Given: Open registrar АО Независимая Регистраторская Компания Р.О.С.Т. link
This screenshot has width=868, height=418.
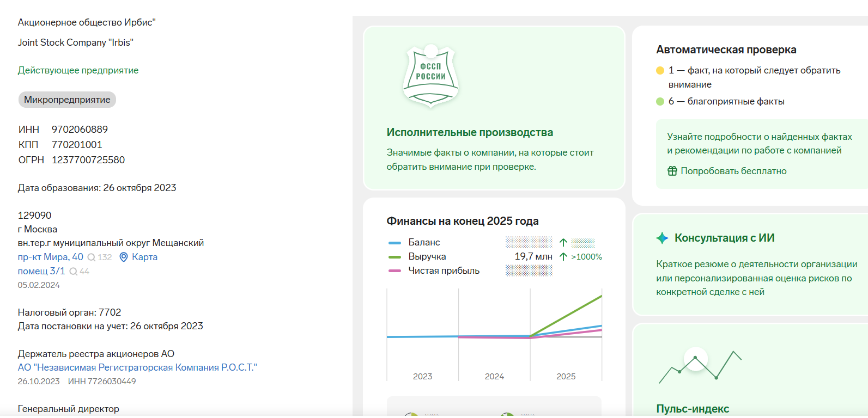Looking at the screenshot, I should [137, 367].
